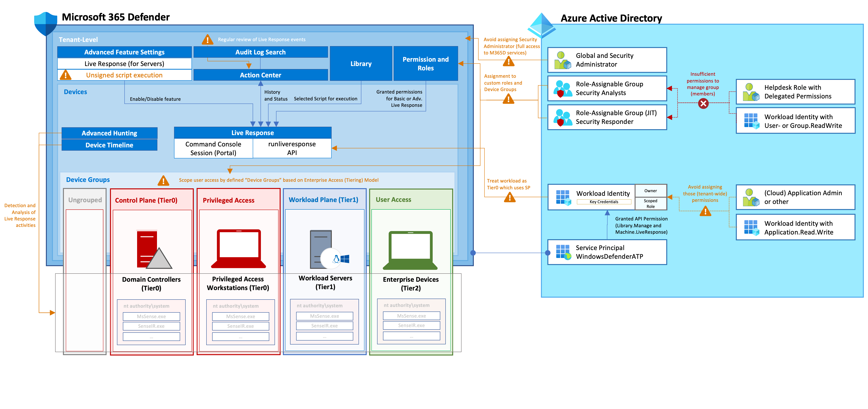The width and height of the screenshot is (868, 409).
Task: Select Workload Plane (Tier1) group title
Action: [x=323, y=200]
